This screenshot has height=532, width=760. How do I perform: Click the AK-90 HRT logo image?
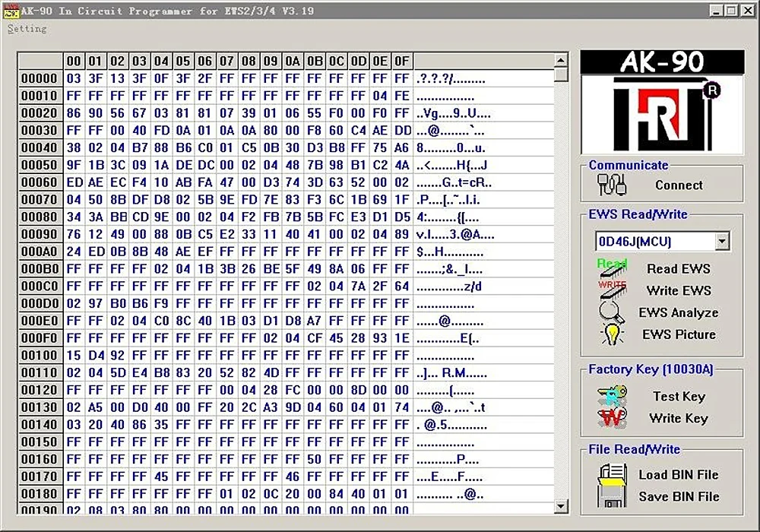coord(662,103)
